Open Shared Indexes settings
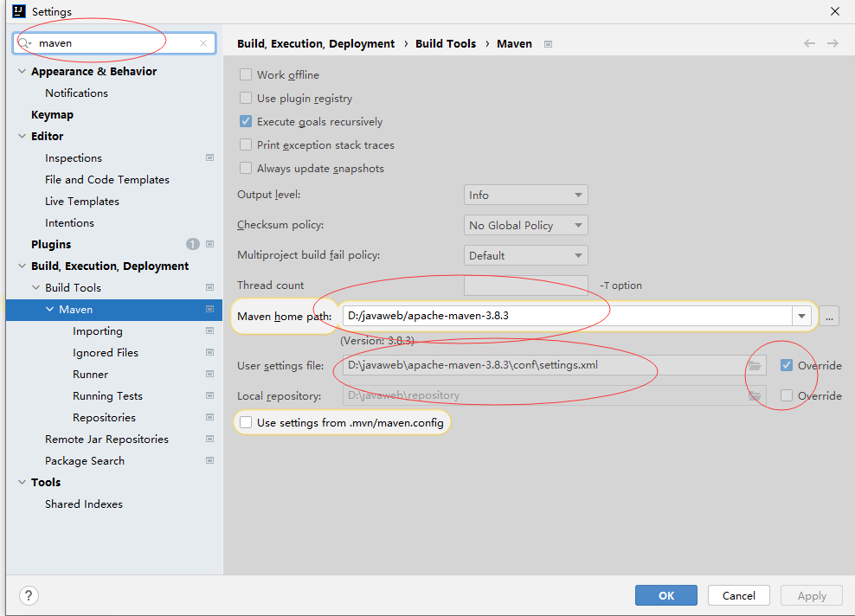The width and height of the screenshot is (855, 616). (x=84, y=504)
